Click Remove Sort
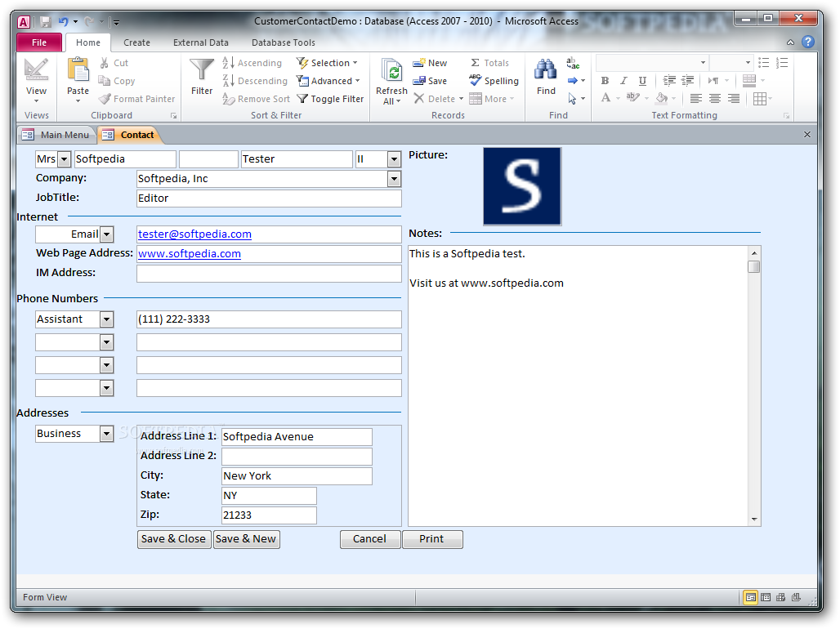Viewport: 840px width, 629px height. tap(256, 99)
